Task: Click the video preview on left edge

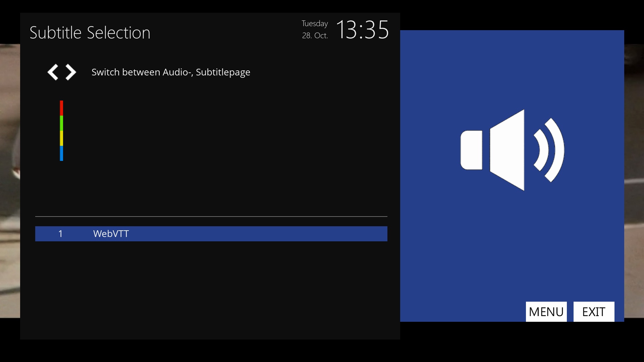Action: (x=10, y=181)
